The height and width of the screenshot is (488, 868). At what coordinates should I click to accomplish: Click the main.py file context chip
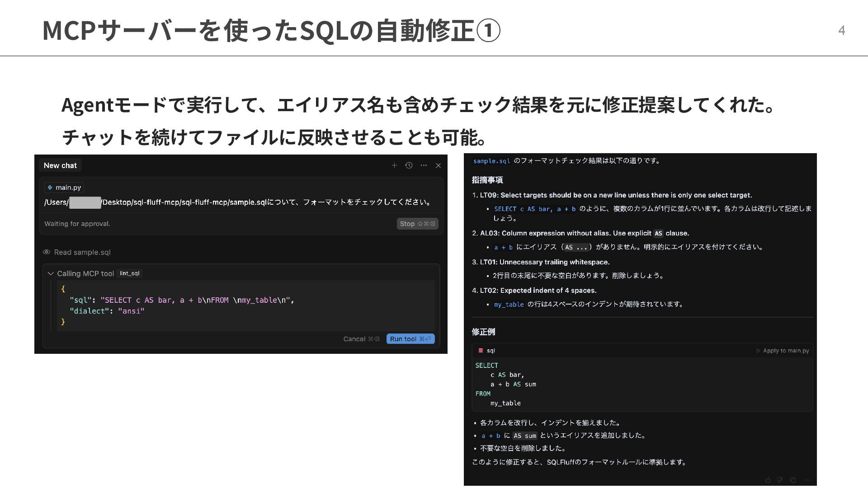(64, 188)
